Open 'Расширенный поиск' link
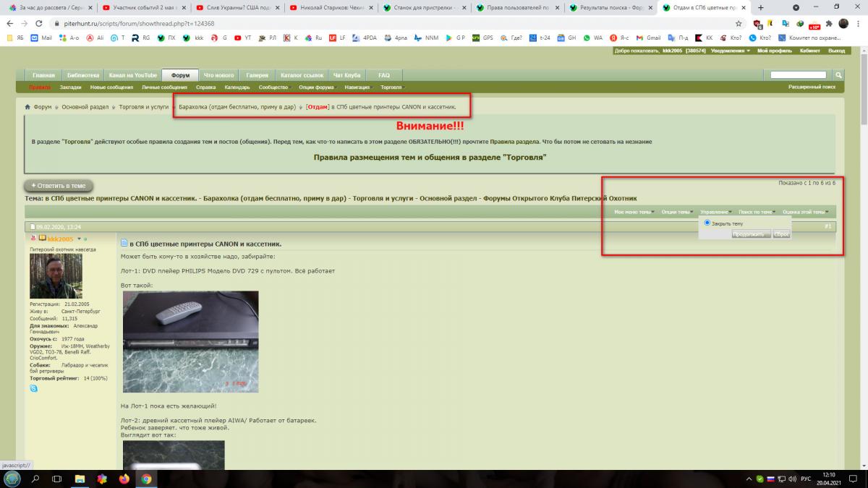Screen dimensions: 868x488 tap(812, 87)
